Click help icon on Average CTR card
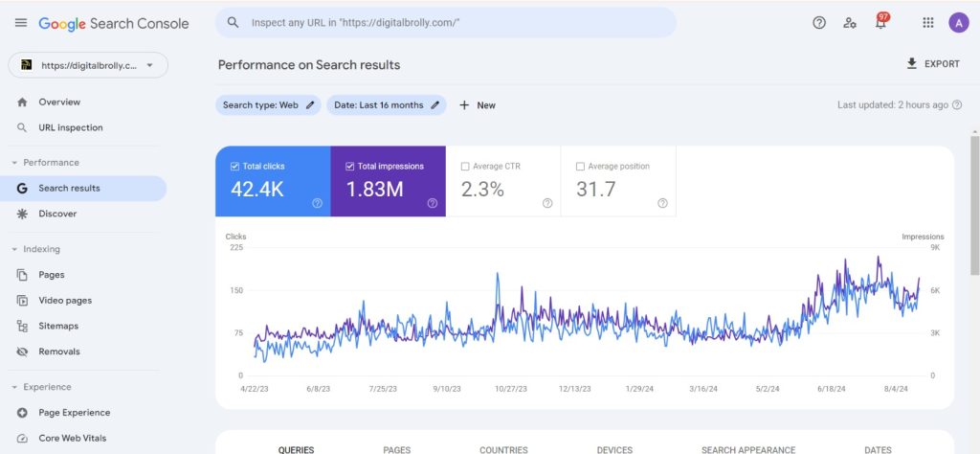Image resolution: width=980 pixels, height=454 pixels. (547, 203)
